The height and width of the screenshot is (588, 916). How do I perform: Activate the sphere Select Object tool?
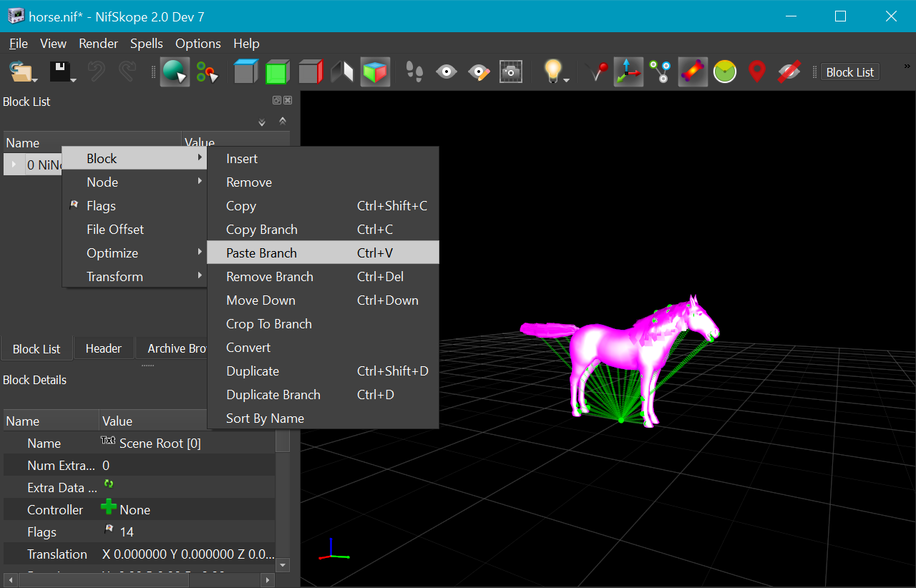coord(175,72)
